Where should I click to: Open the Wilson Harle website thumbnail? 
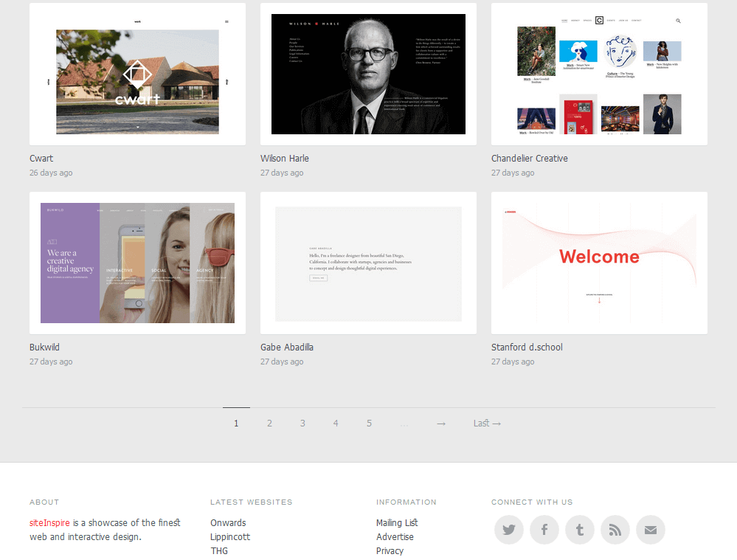(369, 75)
